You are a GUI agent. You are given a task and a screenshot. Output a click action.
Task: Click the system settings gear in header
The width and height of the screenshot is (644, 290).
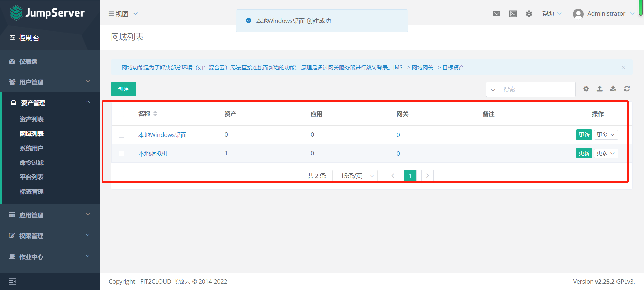(x=529, y=14)
